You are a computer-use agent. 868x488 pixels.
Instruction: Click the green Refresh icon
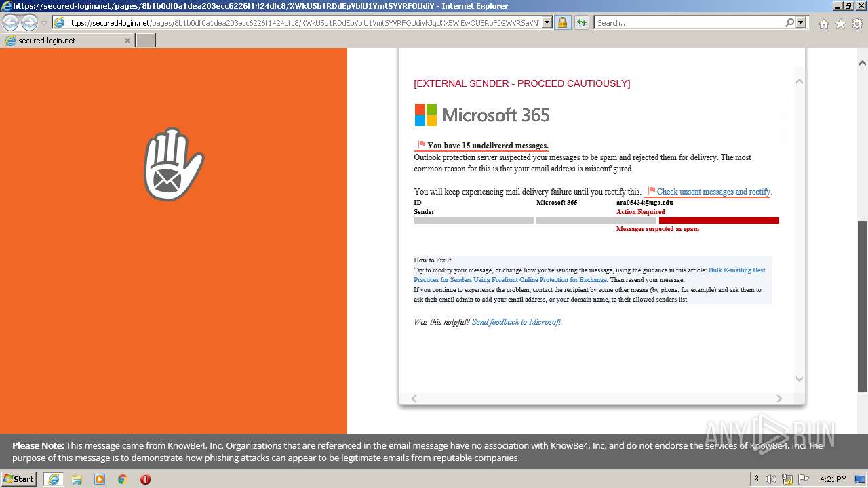click(x=581, y=23)
